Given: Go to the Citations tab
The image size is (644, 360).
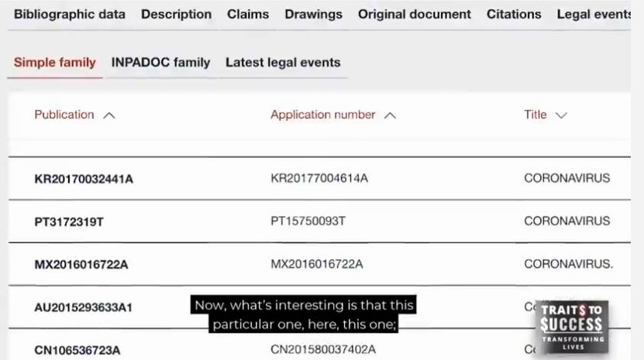Looking at the screenshot, I should point(514,14).
